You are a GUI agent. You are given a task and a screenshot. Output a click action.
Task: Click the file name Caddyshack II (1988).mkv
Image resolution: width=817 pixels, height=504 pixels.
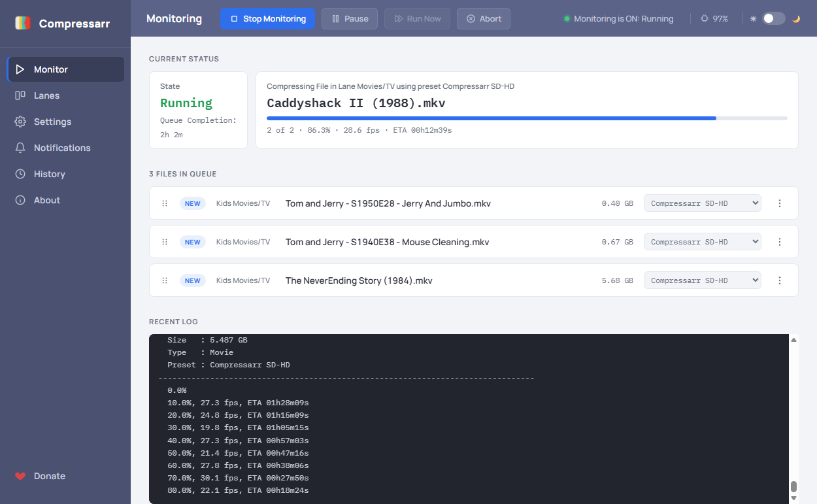tap(356, 103)
